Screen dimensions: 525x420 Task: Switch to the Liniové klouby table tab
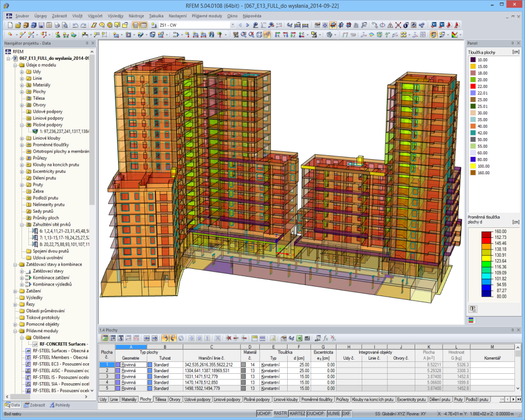286,400
